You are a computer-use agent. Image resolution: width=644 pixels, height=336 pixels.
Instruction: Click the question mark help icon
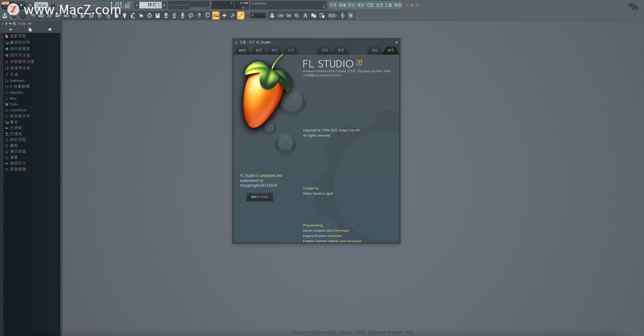tap(199, 15)
